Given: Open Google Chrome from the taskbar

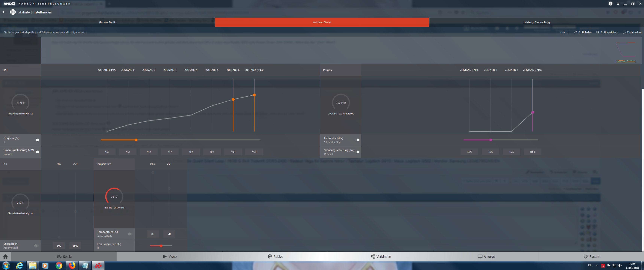Looking at the screenshot, I should 59,265.
